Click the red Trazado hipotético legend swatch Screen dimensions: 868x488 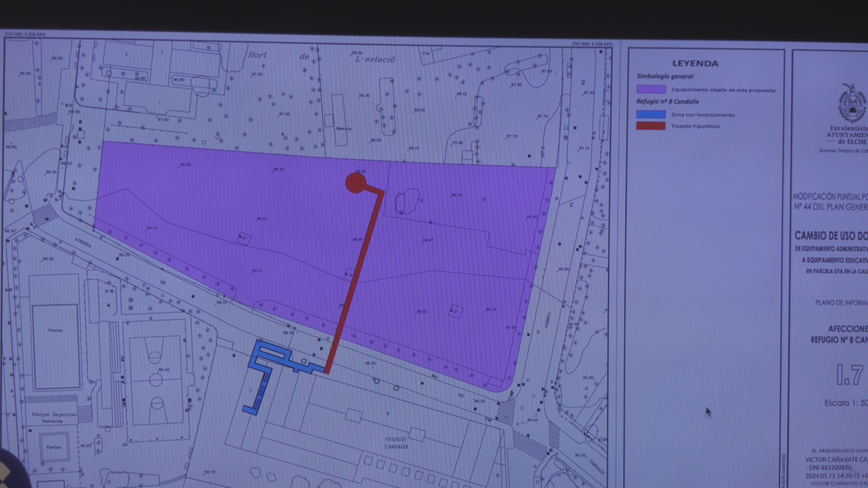(x=651, y=126)
